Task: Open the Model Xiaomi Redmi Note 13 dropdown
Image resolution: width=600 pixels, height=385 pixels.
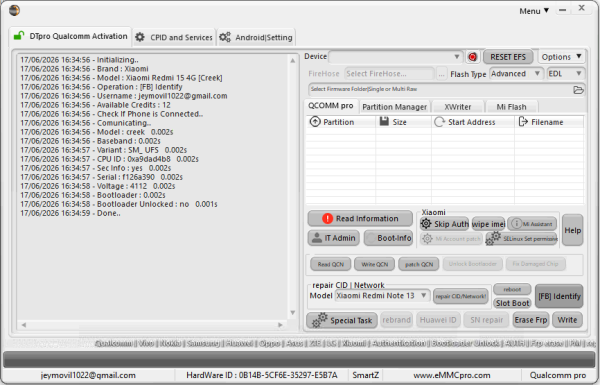Action: pos(382,295)
